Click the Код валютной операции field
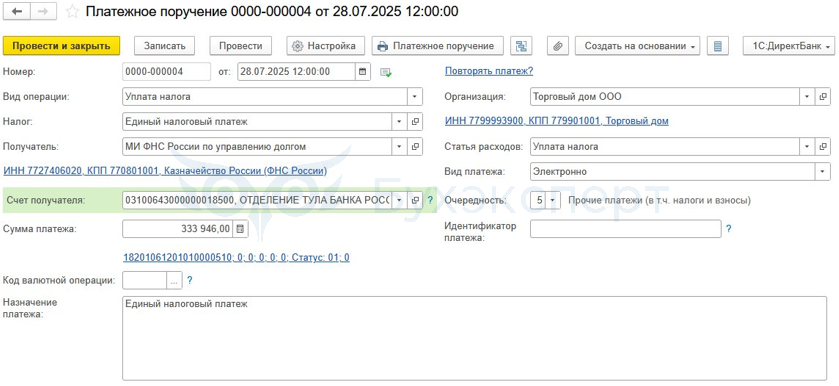The width and height of the screenshot is (839, 386). (144, 280)
